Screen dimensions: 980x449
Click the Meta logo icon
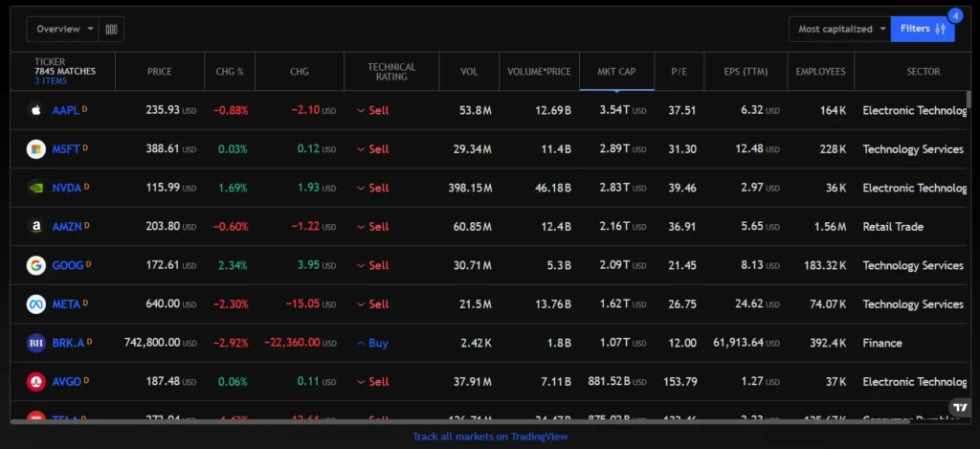(36, 303)
